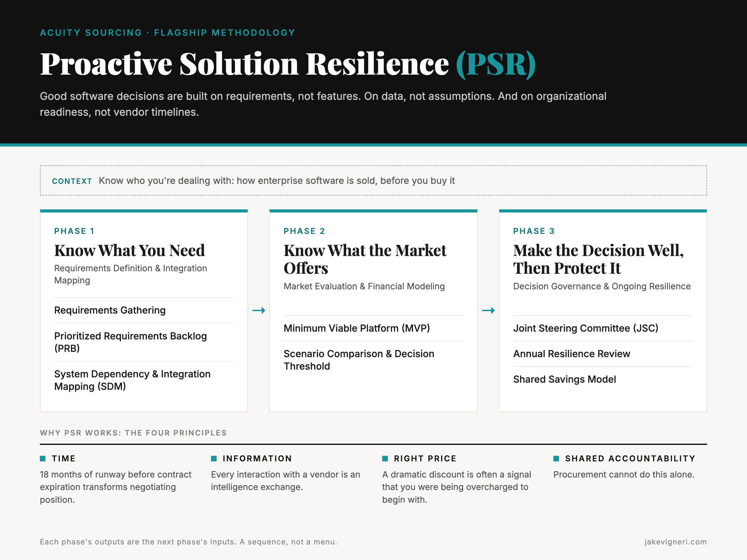Select the 'Requirements Gathering' item

tap(110, 310)
